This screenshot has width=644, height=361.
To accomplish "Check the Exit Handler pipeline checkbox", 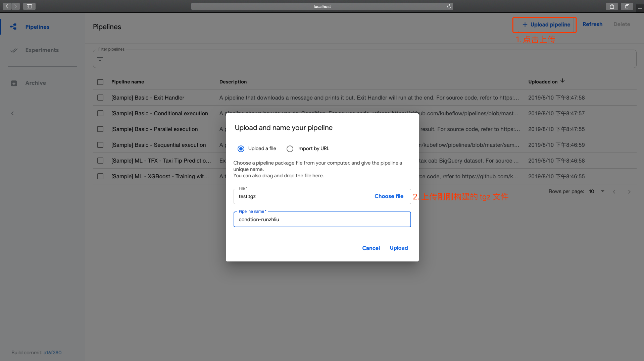I will 100,98.
